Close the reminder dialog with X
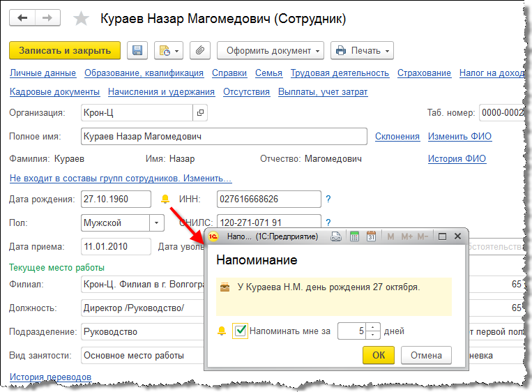532x392 pixels. (457, 236)
